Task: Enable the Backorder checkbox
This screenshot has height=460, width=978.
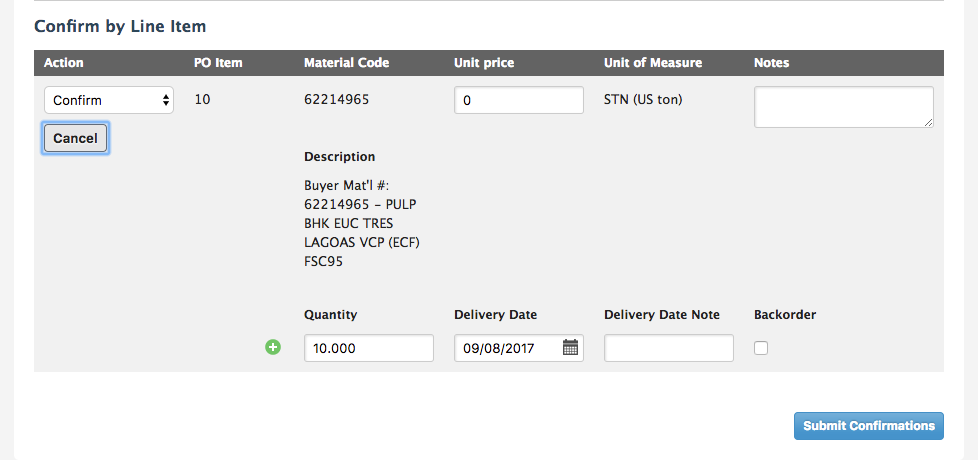Action: click(x=761, y=348)
